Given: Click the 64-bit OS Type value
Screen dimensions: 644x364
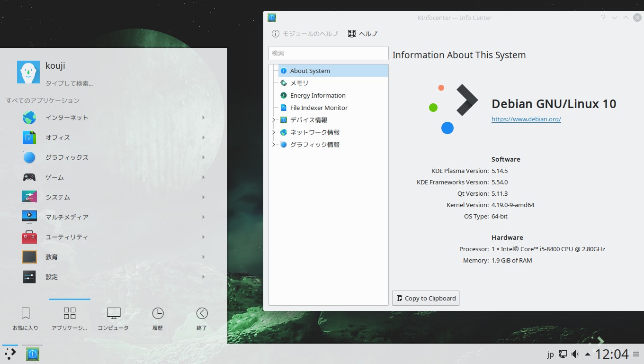Looking at the screenshot, I should pos(500,216).
